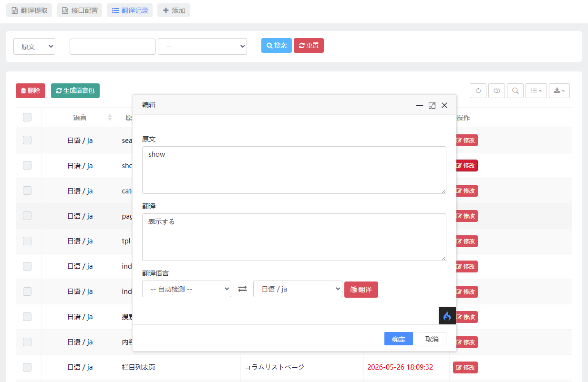This screenshot has width=588, height=382.
Task: Click 修改 in the tpl row
Action: click(x=465, y=241)
